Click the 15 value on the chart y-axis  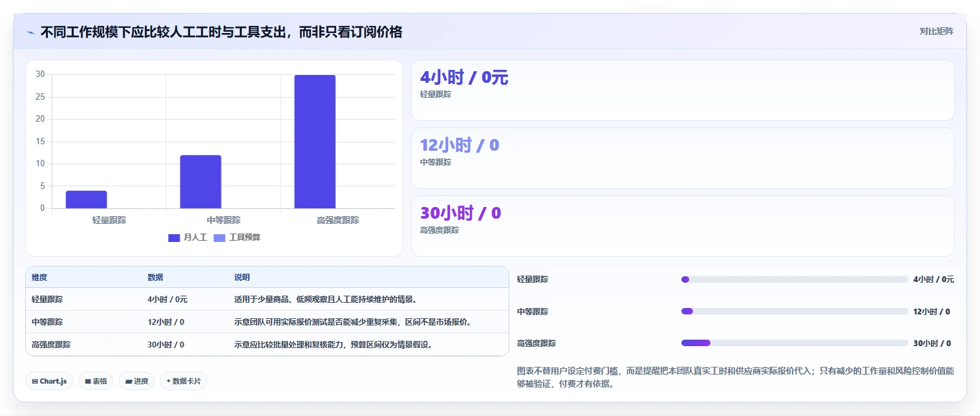point(40,141)
